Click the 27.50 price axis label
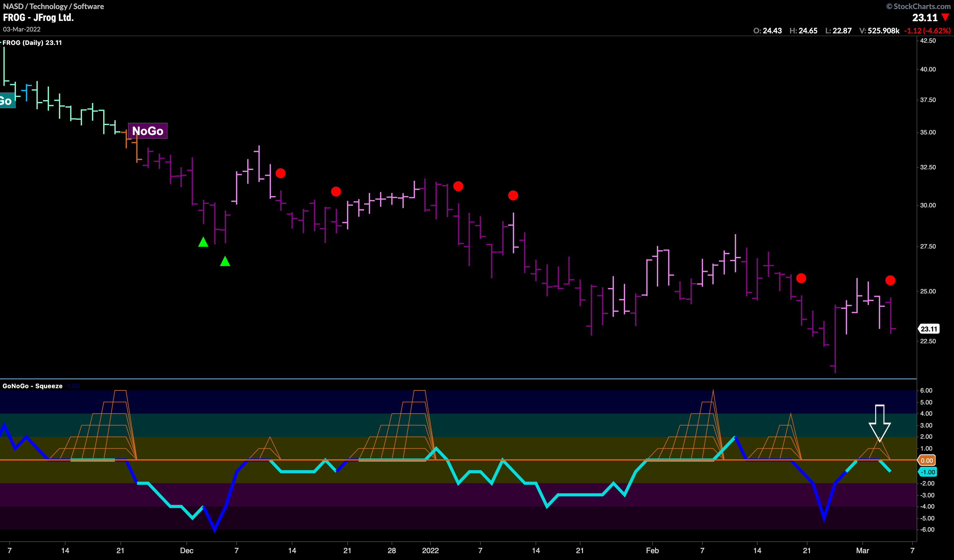The image size is (954, 560). click(928, 247)
